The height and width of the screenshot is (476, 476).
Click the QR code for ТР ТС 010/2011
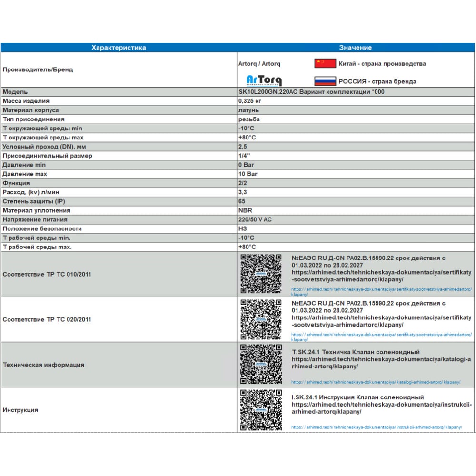[261, 274]
